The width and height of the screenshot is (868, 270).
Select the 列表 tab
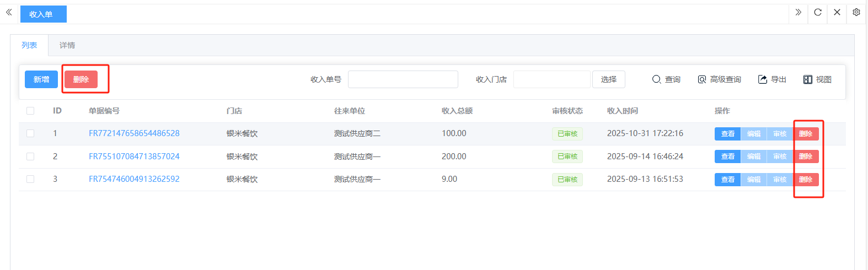29,45
